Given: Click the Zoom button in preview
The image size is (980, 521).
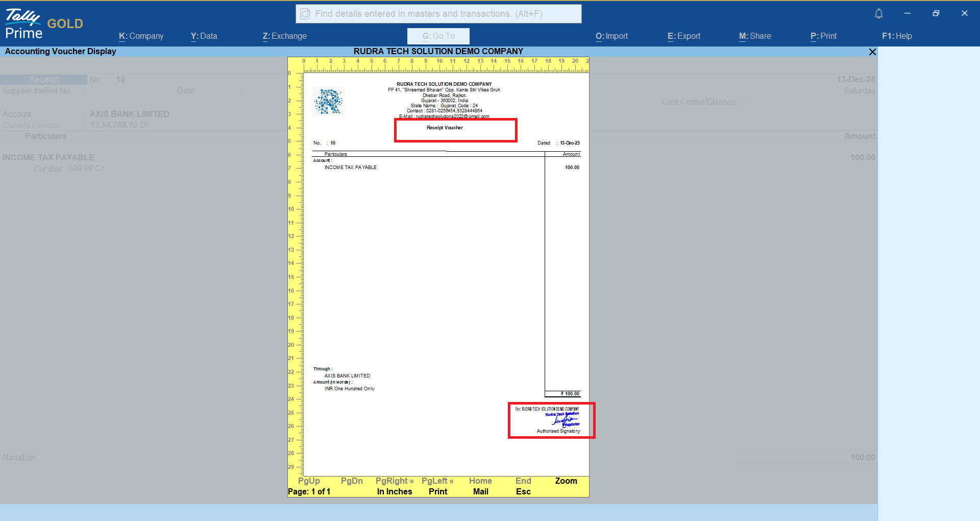Looking at the screenshot, I should pos(566,481).
